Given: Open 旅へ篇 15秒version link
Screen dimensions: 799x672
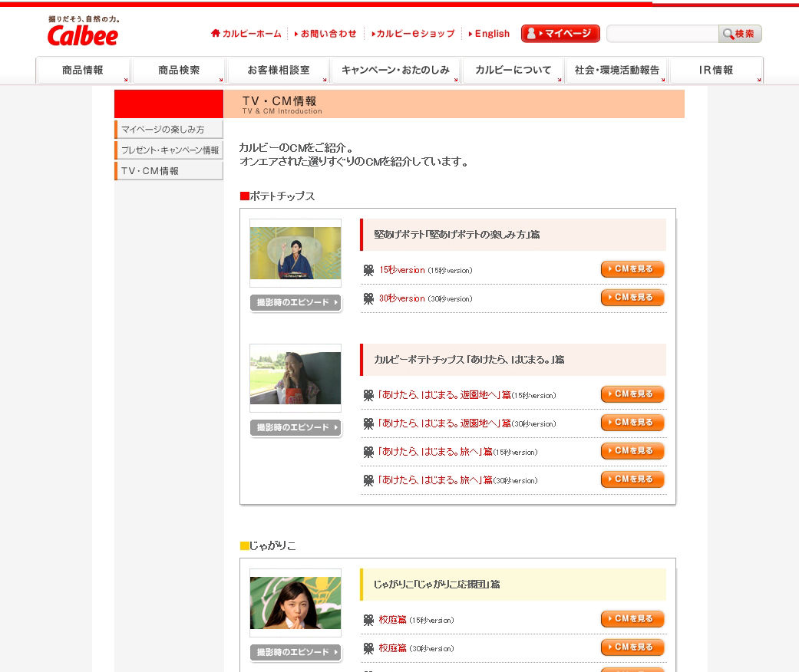Looking at the screenshot, I should tap(434, 452).
